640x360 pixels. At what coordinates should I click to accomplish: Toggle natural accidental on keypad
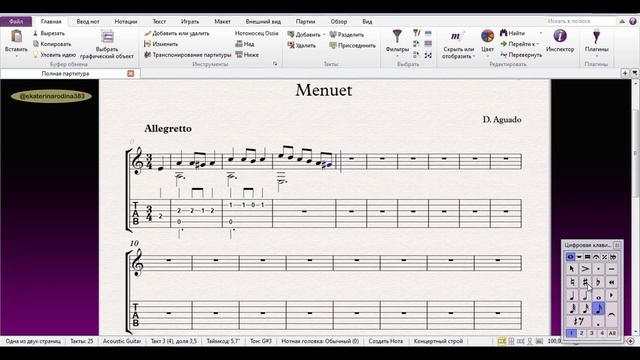(x=571, y=282)
